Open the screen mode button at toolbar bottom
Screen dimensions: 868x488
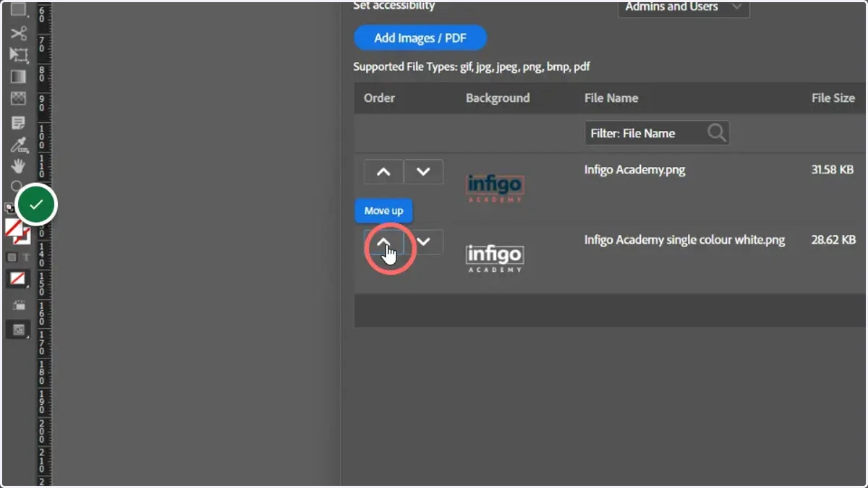(18, 330)
